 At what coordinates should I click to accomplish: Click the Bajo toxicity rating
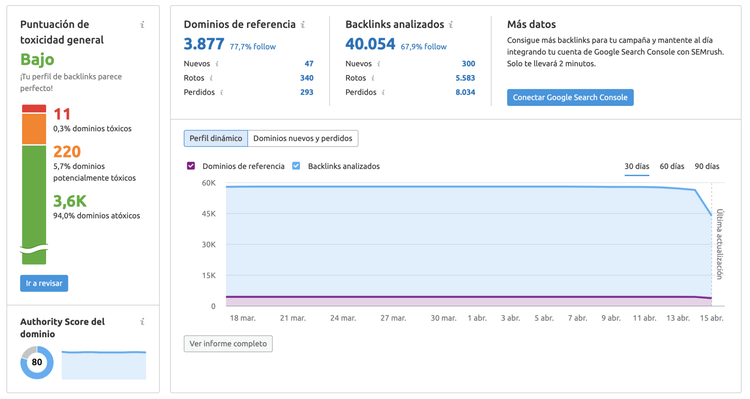(x=37, y=59)
